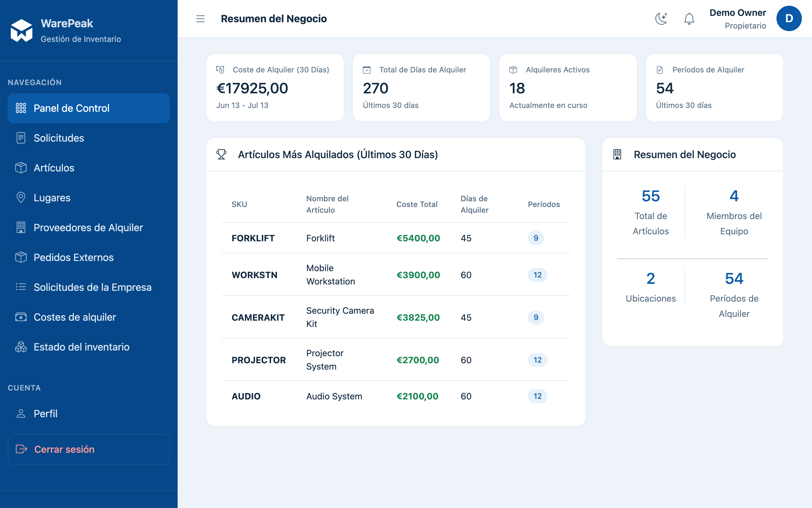The image size is (812, 508).
Task: Click the Pedidos Externos box icon
Action: (x=21, y=257)
